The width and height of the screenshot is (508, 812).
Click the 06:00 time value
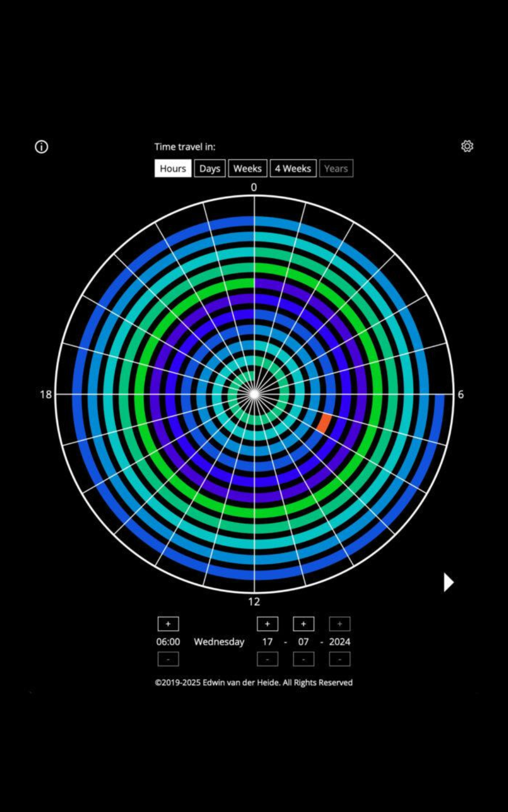coord(168,641)
